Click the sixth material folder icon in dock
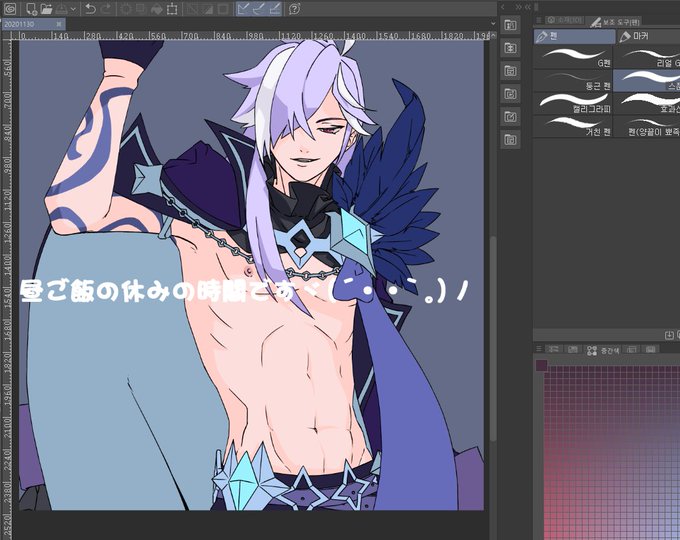This screenshot has width=680, height=540. (x=510, y=140)
